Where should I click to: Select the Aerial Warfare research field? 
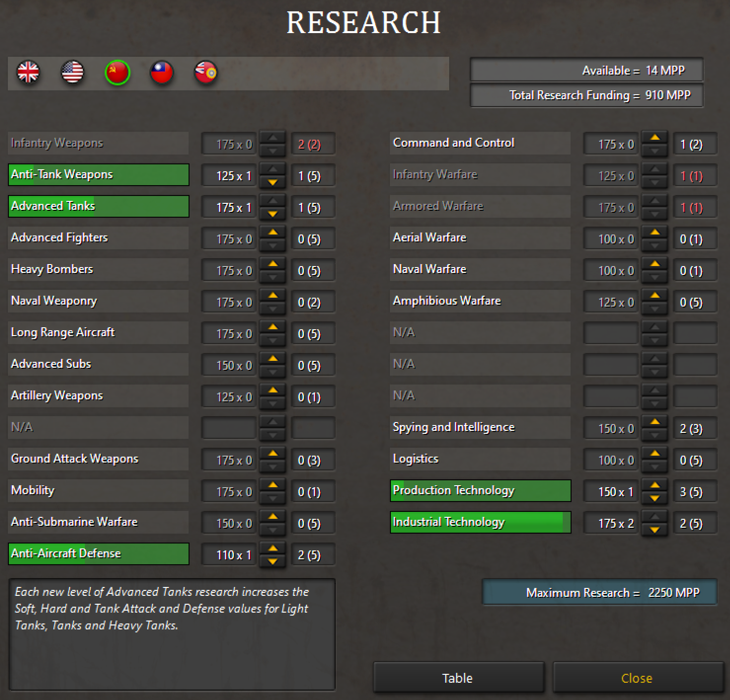[480, 238]
